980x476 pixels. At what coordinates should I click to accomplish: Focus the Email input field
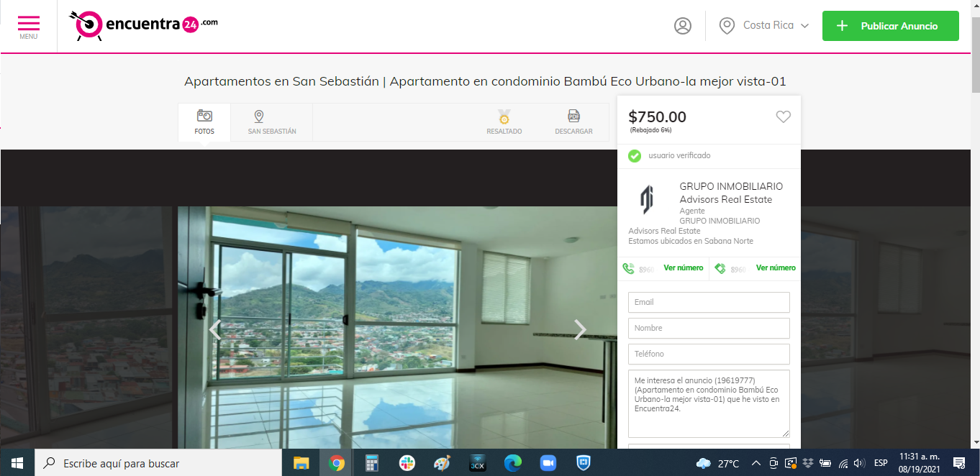pyautogui.click(x=709, y=302)
